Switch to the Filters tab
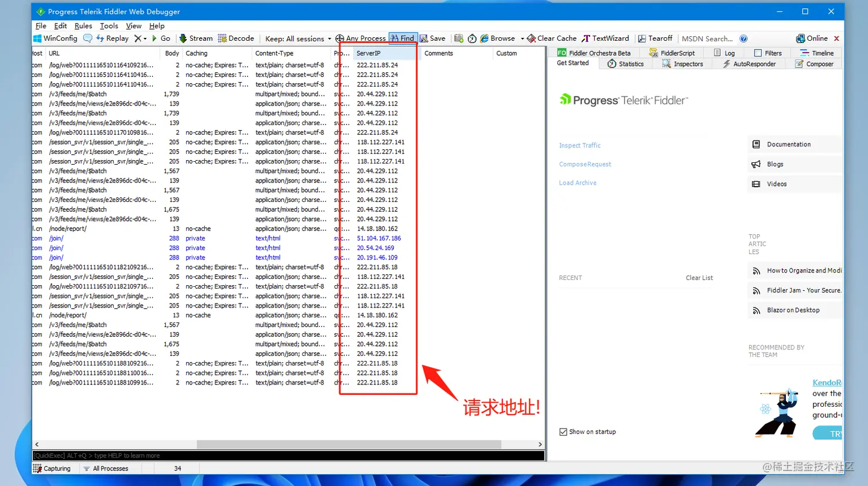 click(x=768, y=53)
